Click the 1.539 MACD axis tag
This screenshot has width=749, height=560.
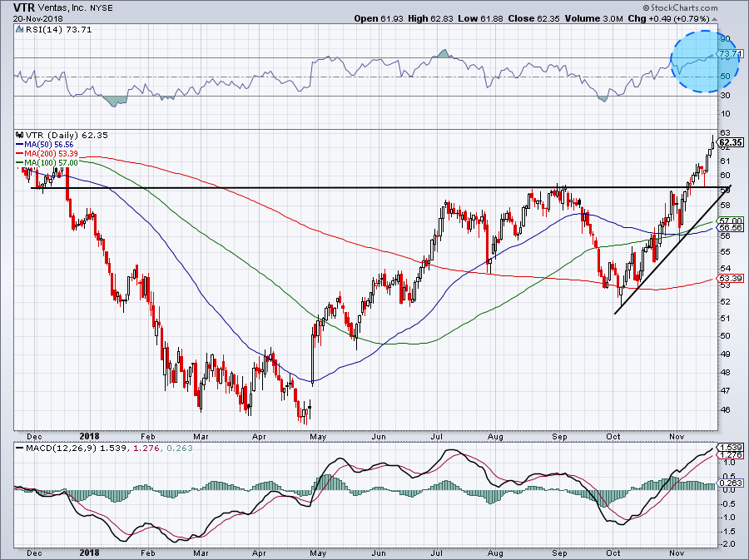731,448
